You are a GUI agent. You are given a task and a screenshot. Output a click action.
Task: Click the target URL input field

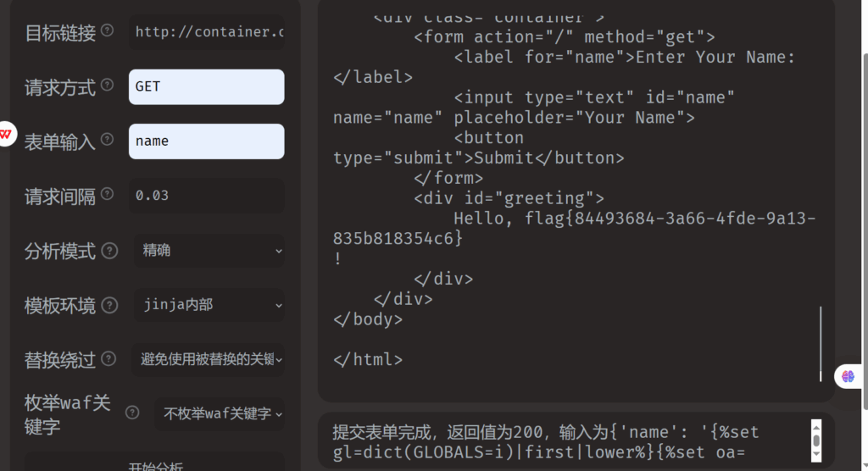click(x=207, y=32)
